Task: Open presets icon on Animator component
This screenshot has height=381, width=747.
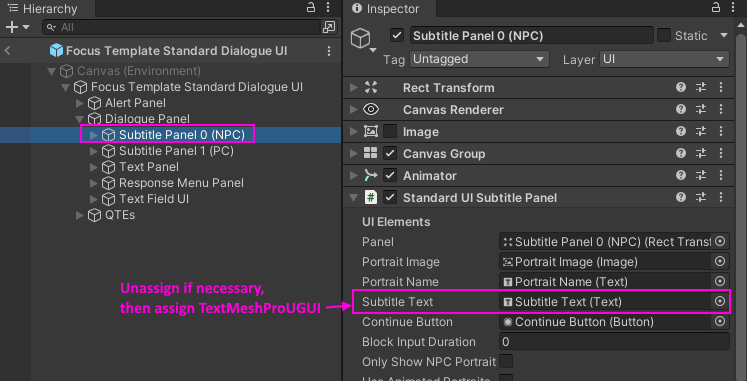Action: [x=701, y=175]
